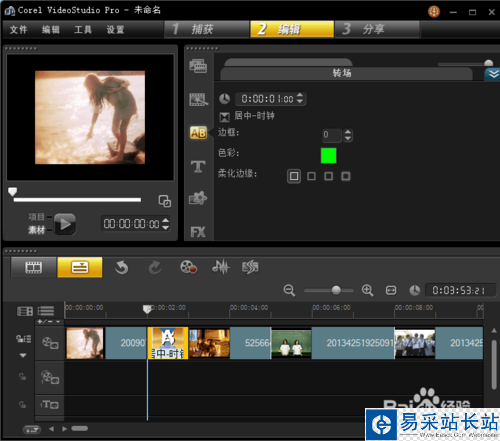Select fourth 柔化边缘 soft edge option
Screen dimensions: 500x441
(346, 176)
